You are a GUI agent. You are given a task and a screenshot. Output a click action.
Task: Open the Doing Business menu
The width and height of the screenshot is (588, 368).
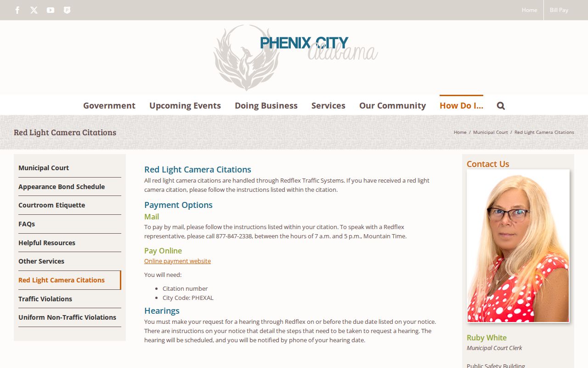(266, 105)
